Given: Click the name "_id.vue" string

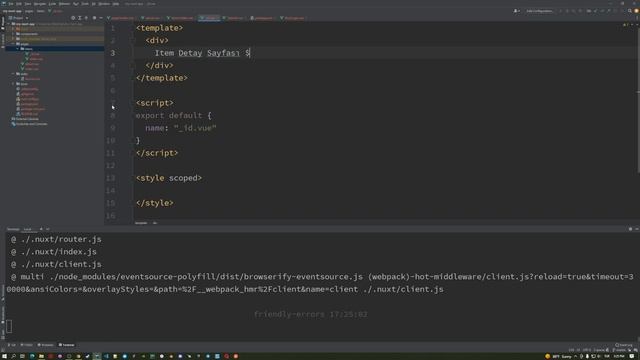Looking at the screenshot, I should 195,128.
